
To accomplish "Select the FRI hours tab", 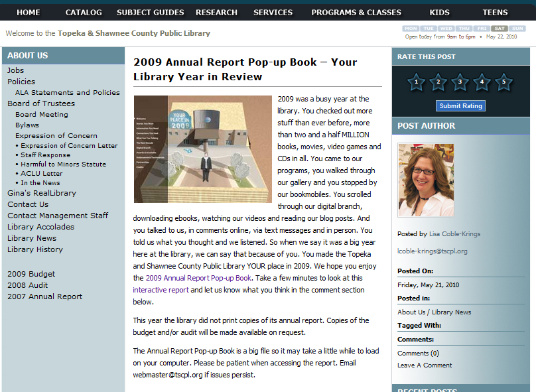I will click(482, 29).
